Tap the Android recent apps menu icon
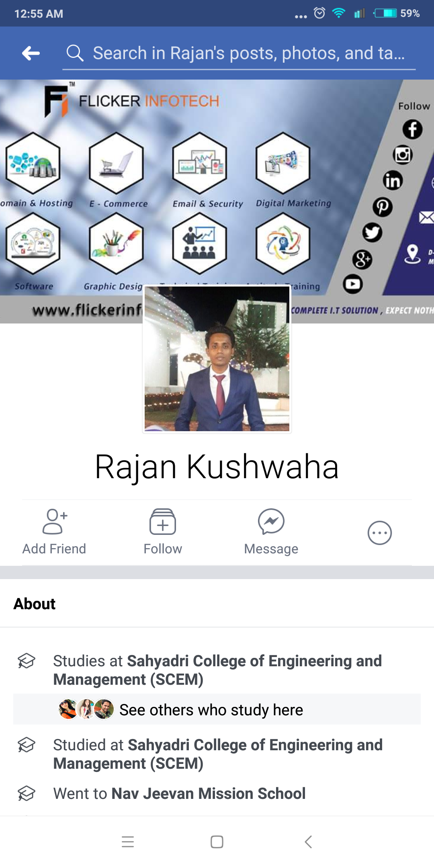Image resolution: width=434 pixels, height=868 pixels. pyautogui.click(x=128, y=841)
